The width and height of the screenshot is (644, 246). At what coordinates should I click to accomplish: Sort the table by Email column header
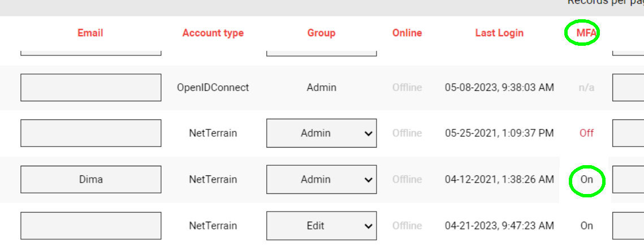90,33
